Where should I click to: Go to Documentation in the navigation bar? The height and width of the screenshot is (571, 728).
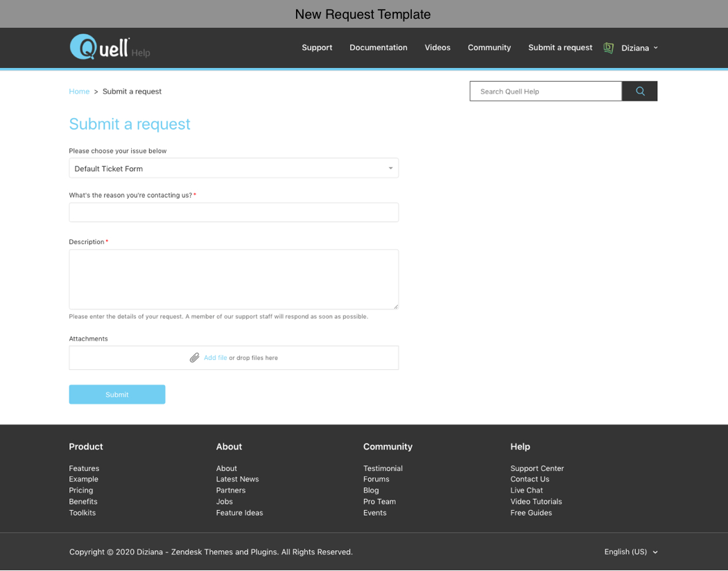tap(378, 48)
